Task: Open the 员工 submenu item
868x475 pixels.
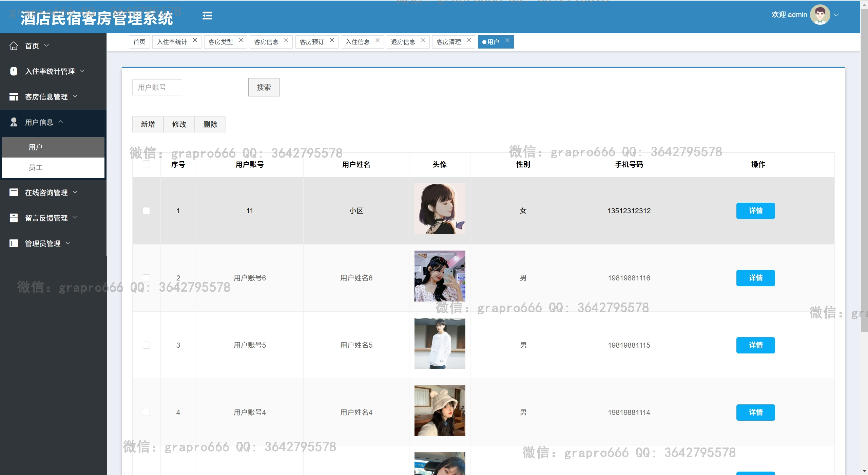Action: point(36,168)
